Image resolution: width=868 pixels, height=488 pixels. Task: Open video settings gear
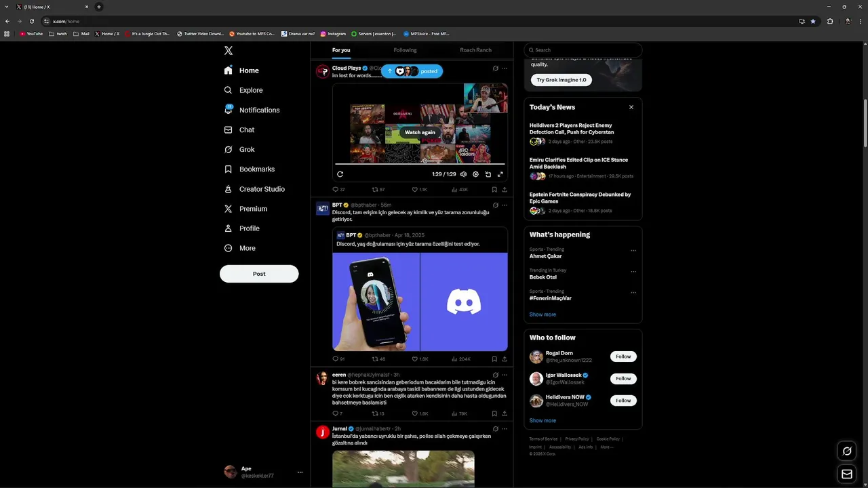[x=475, y=174]
